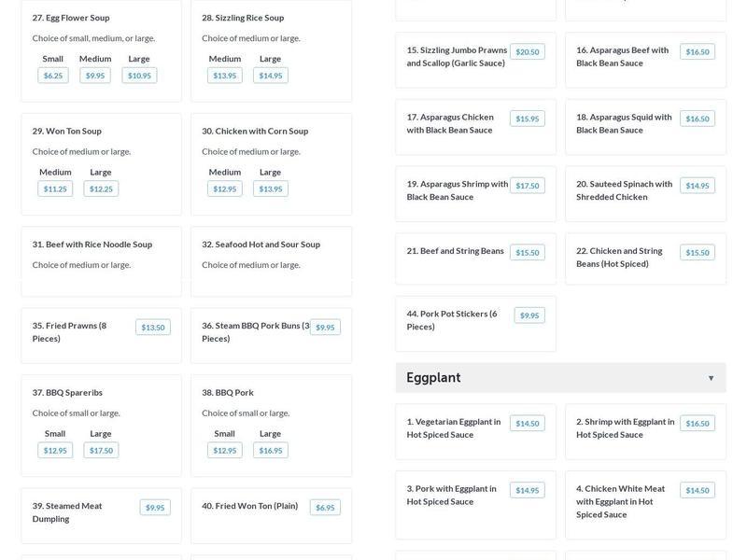The width and height of the screenshot is (747, 560).
Task: Collapse the Eggplant section arrow
Action: coord(711,378)
